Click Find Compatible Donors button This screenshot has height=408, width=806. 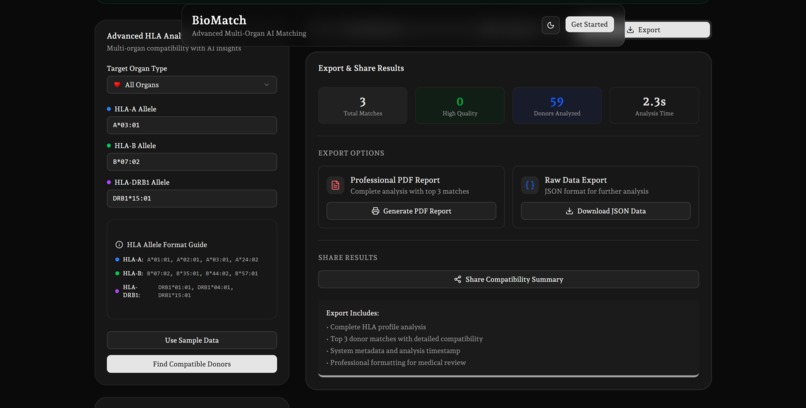[x=192, y=364]
